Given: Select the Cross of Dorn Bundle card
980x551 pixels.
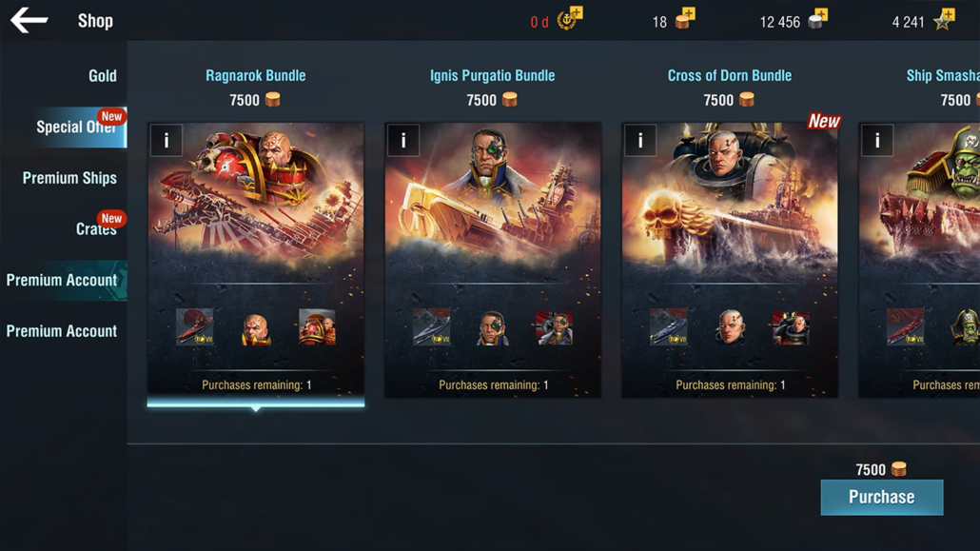Looking at the screenshot, I should (x=730, y=260).
